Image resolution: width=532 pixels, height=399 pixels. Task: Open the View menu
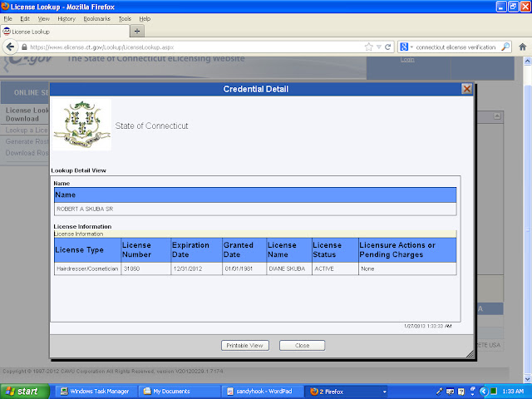pos(44,18)
